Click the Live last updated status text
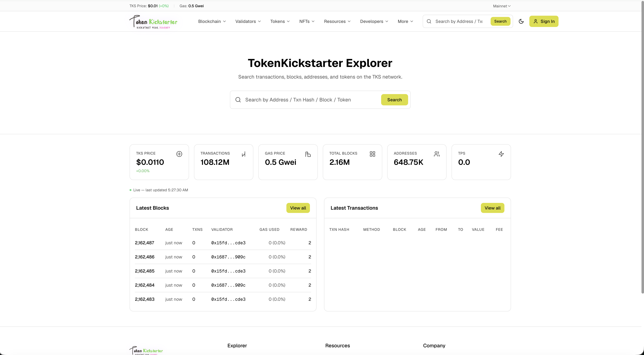Viewport: 644px width, 355px height. click(x=160, y=190)
